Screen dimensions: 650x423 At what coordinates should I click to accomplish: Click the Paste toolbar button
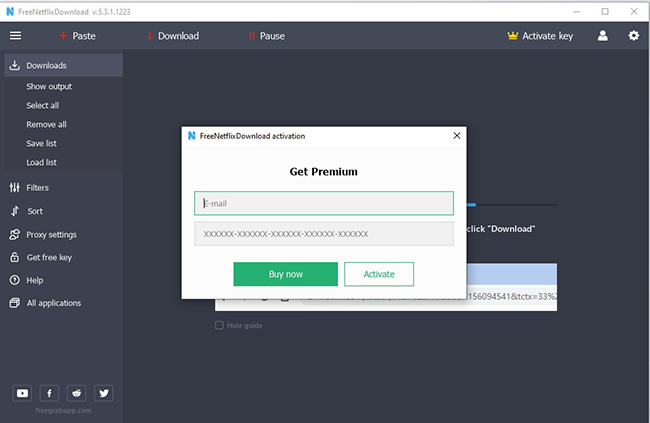pos(78,36)
